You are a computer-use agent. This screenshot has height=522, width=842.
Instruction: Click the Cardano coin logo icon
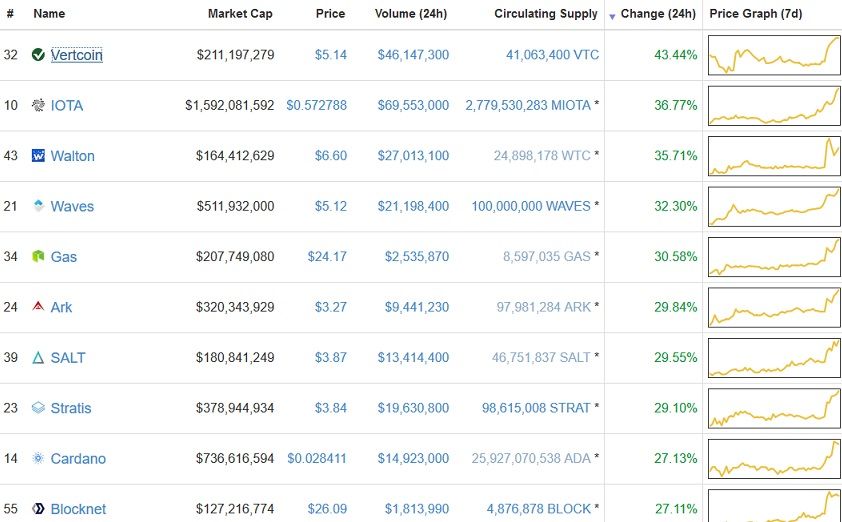(x=38, y=459)
